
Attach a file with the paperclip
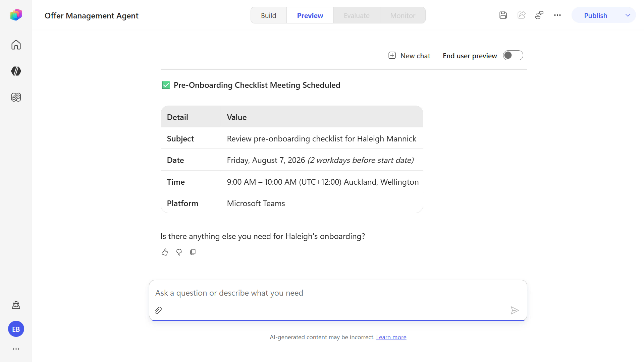coord(159,310)
